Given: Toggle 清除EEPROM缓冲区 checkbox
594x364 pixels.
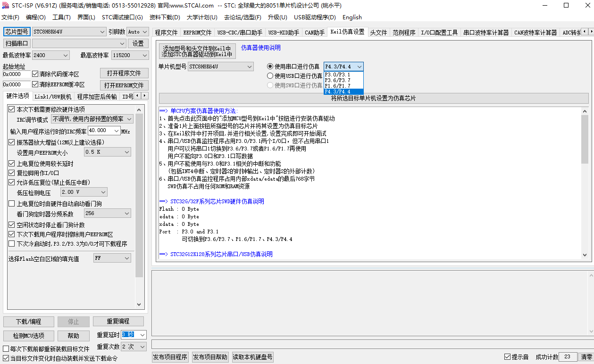Looking at the screenshot, I should point(35,84).
